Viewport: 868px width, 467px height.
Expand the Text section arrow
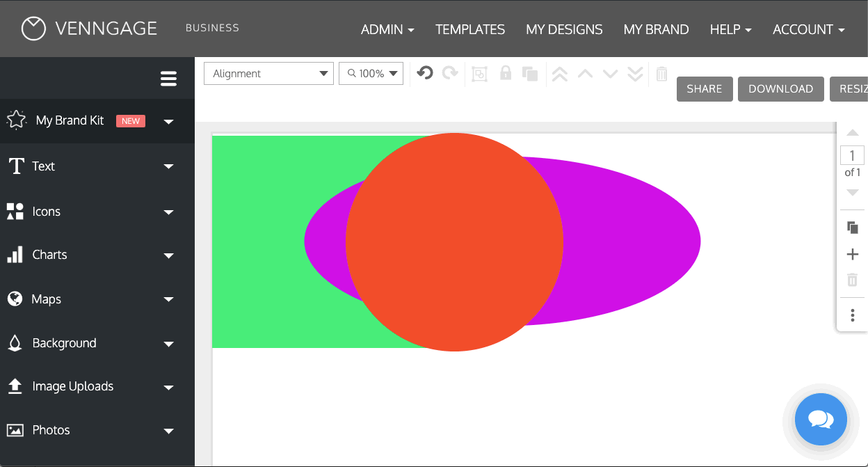tap(168, 167)
